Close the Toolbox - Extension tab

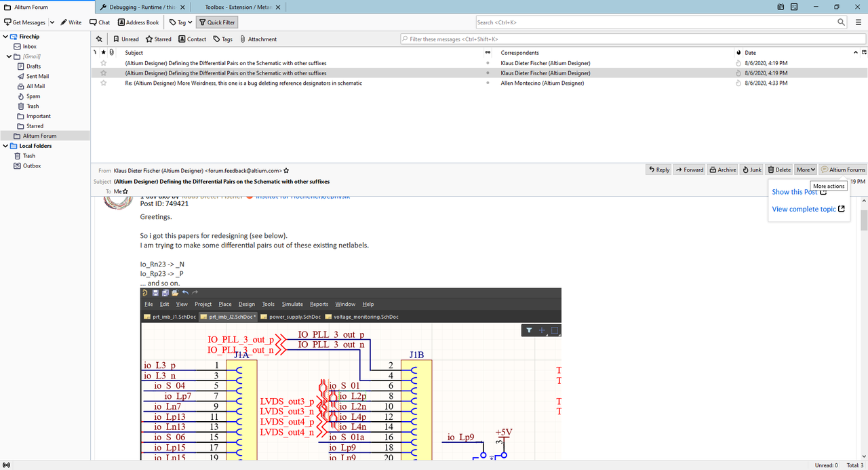coord(279,7)
